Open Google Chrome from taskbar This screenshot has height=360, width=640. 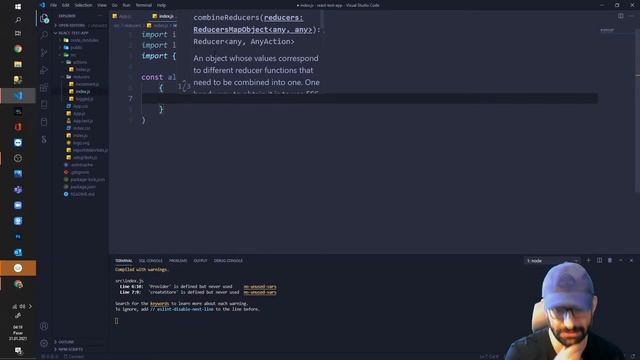[x=18, y=49]
